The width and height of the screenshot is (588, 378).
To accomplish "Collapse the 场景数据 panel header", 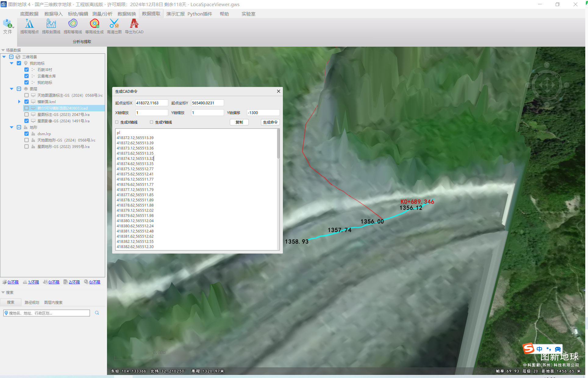I will tap(3, 50).
